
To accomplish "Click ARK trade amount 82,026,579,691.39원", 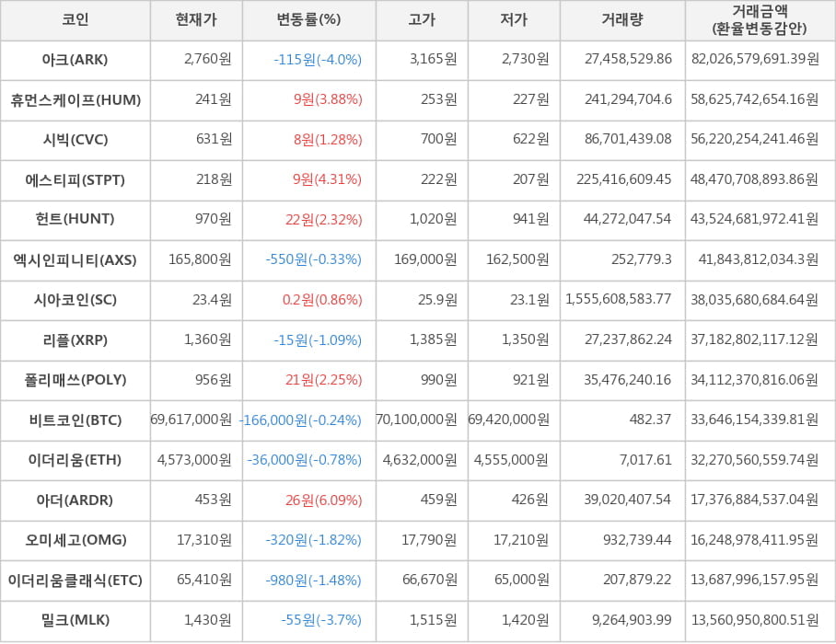I will point(755,59).
